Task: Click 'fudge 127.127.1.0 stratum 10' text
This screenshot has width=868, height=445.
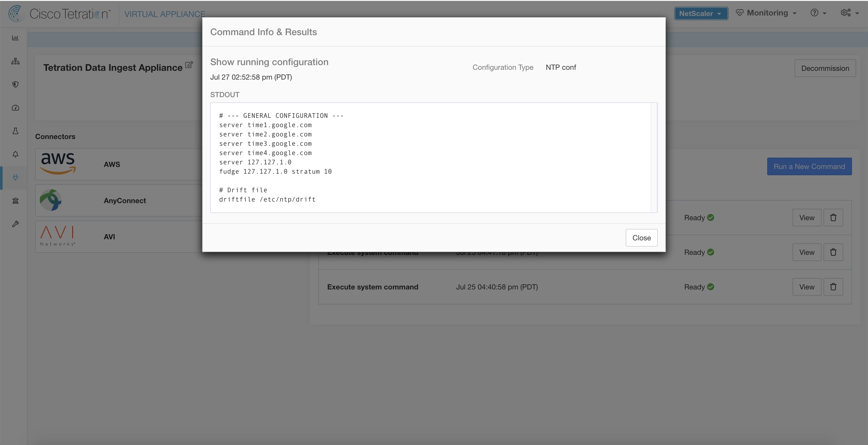Action: point(275,172)
